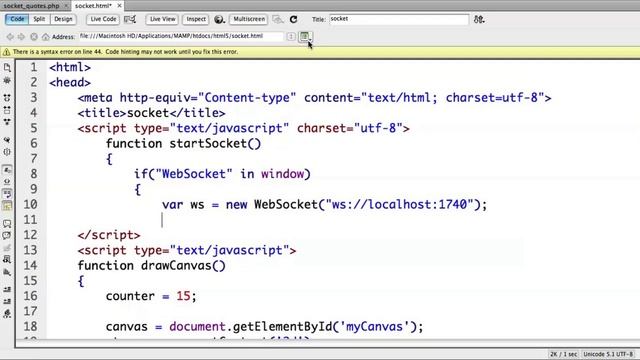
Task: Click the 'function startSocket()' line
Action: pos(183,144)
